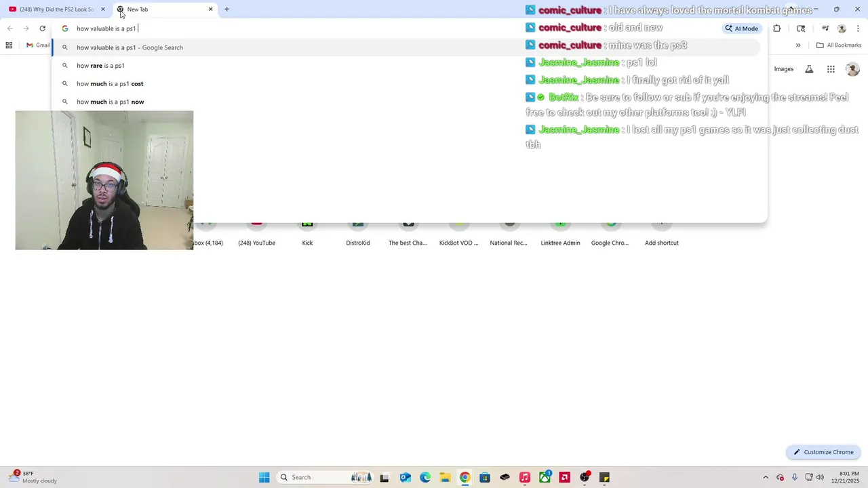Open the Kick shortcut tile
The image size is (868, 488).
point(307,234)
